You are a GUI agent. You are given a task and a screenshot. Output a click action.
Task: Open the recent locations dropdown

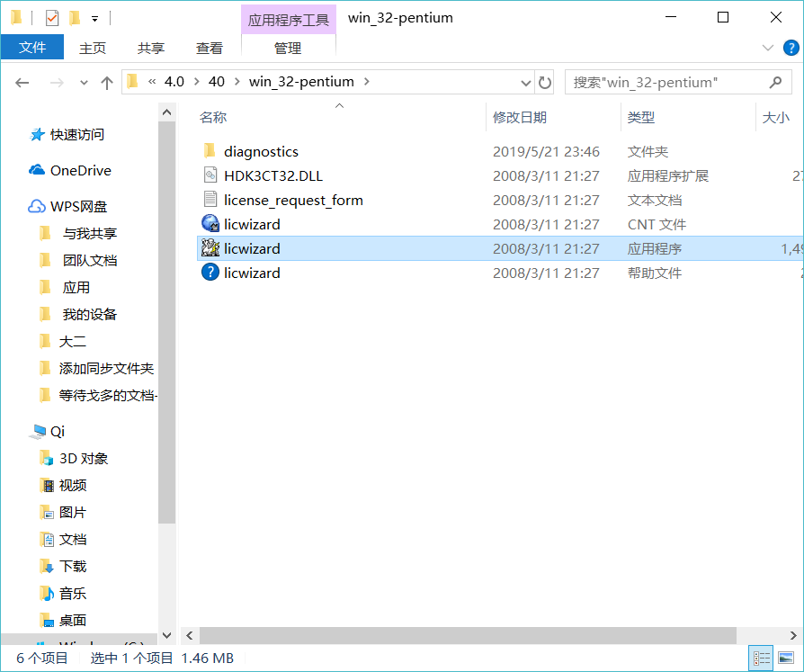pyautogui.click(x=84, y=83)
